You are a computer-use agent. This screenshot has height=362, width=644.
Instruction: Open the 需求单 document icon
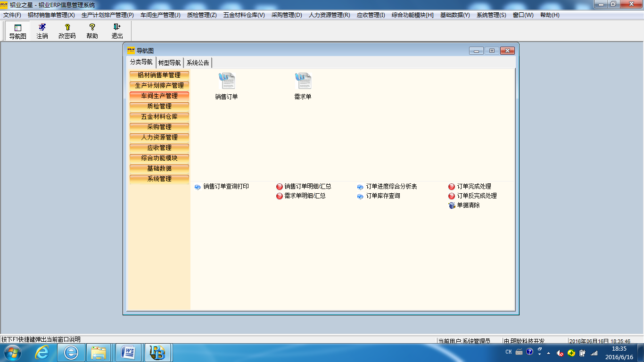click(x=303, y=82)
